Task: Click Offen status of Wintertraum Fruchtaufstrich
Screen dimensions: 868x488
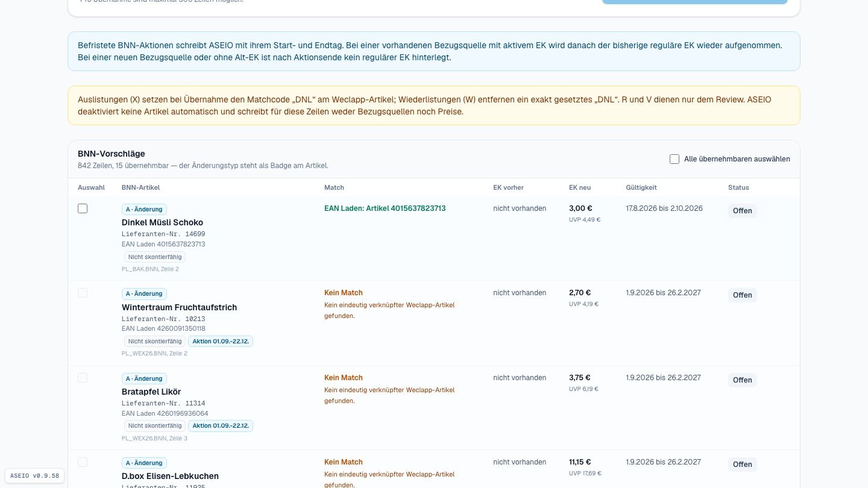Action: tap(743, 295)
